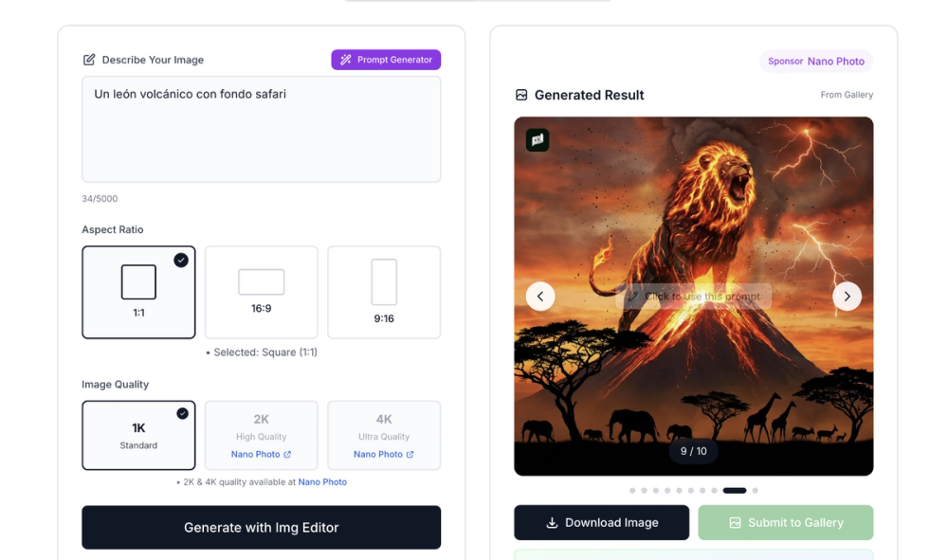Click the pencil icon beside Describe Your Image
The image size is (948, 560).
88,59
